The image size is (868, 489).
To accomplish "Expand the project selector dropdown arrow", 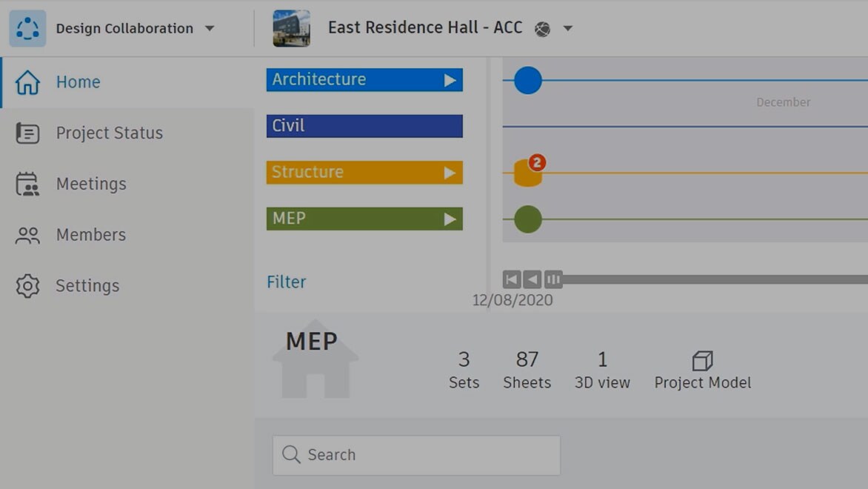I will tap(568, 28).
